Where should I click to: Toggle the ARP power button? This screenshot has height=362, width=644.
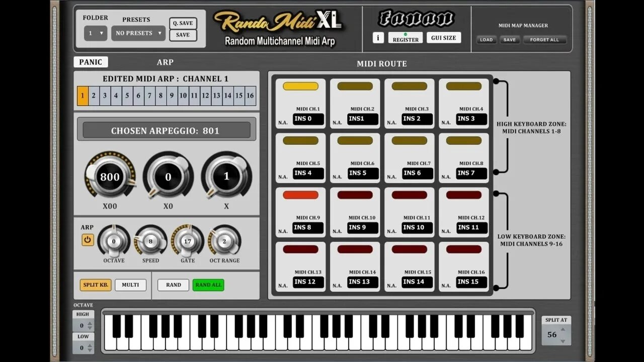coord(88,240)
